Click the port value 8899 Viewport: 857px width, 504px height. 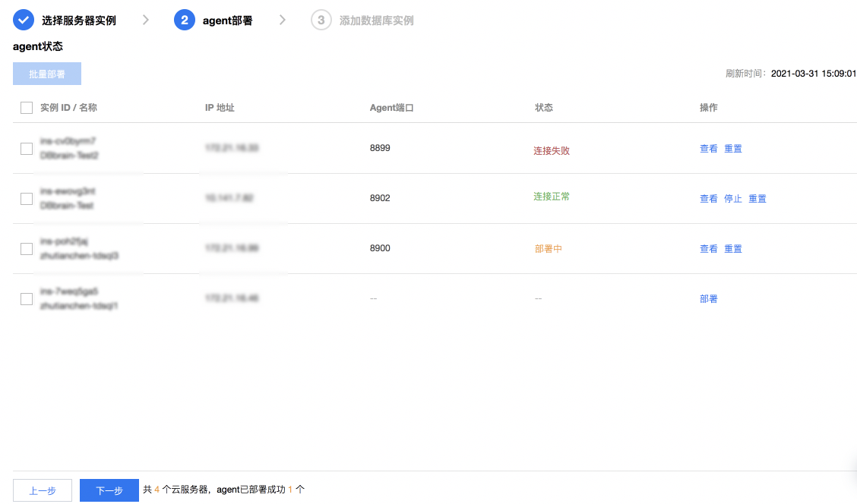pos(380,148)
